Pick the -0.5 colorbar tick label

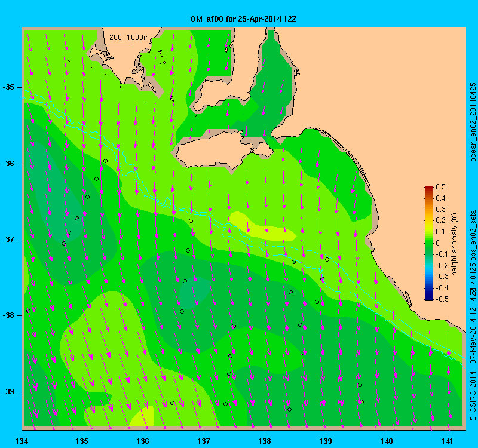point(442,299)
